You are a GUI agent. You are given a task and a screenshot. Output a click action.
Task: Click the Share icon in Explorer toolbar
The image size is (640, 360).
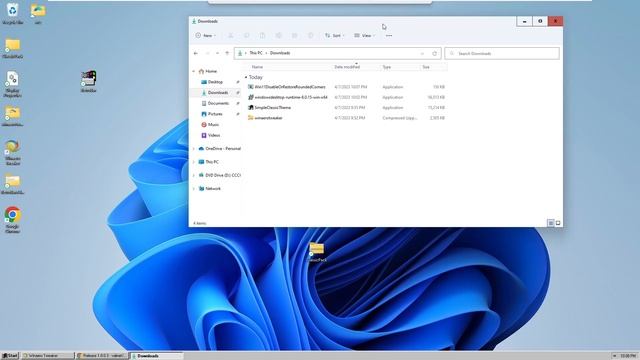294,36
